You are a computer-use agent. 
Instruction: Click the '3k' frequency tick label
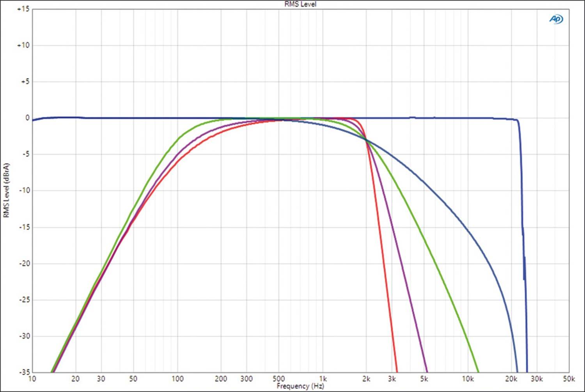392,379
